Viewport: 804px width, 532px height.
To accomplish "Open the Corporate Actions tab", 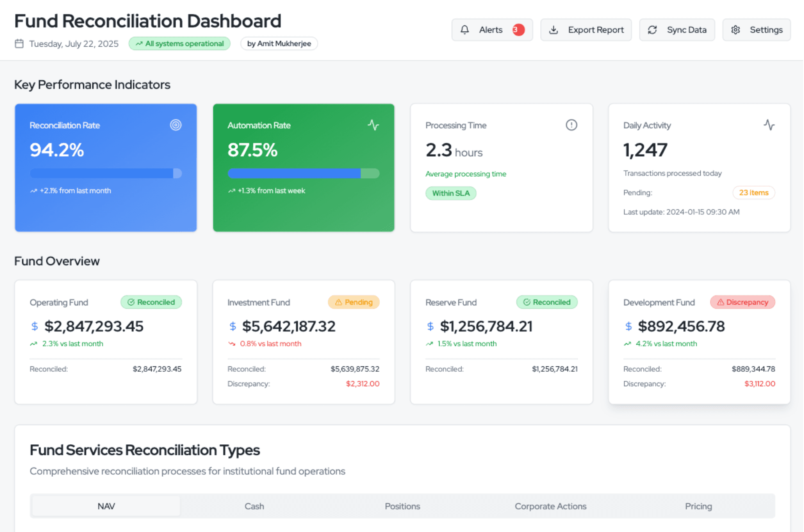I will click(x=550, y=506).
